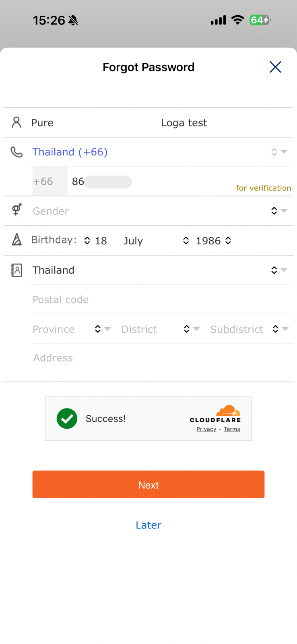Click the gender symbol icon
The width and height of the screenshot is (297, 644).
click(16, 210)
